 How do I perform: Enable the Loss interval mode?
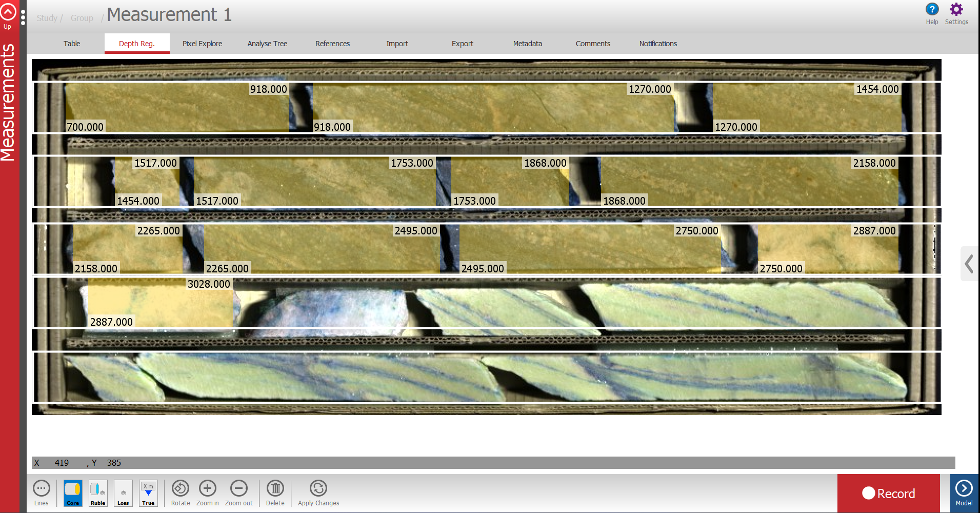(123, 492)
